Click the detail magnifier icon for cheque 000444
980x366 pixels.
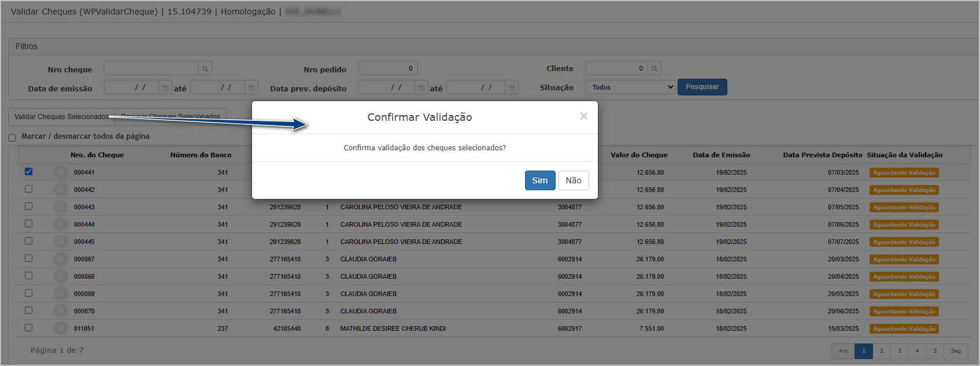[x=61, y=224]
